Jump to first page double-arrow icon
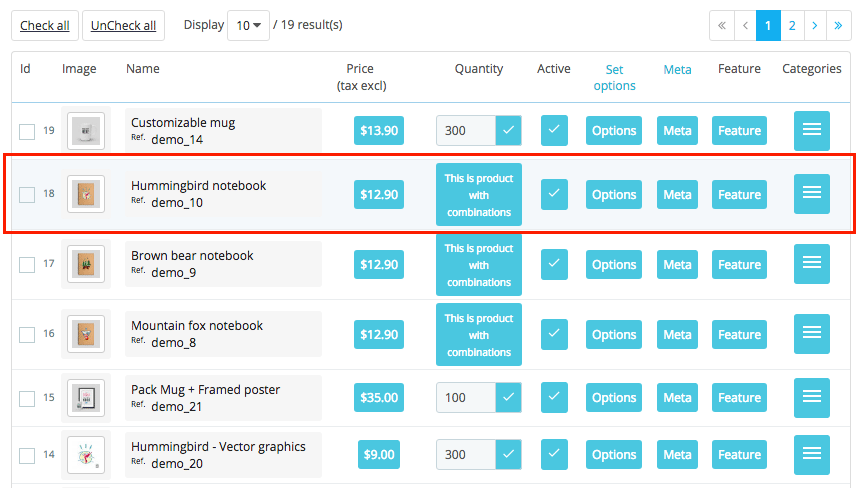This screenshot has width=858, height=488. 722,25
